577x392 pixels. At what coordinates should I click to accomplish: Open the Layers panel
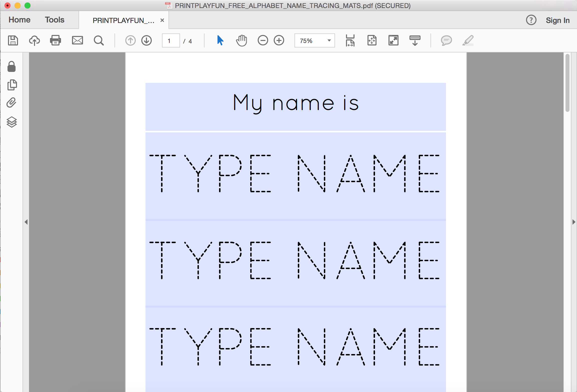11,122
